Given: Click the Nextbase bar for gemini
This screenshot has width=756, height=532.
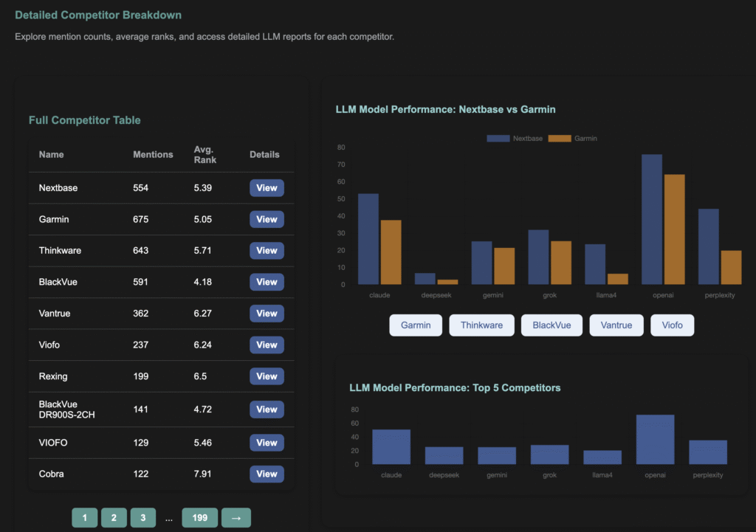Looking at the screenshot, I should tap(481, 263).
